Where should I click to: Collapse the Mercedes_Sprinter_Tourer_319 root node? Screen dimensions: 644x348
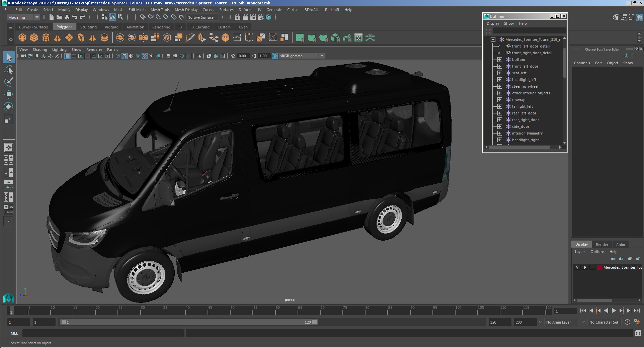(493, 39)
